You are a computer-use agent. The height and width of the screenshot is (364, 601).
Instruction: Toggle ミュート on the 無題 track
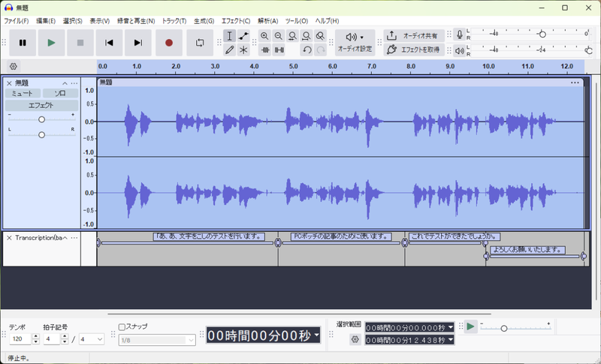click(x=23, y=93)
